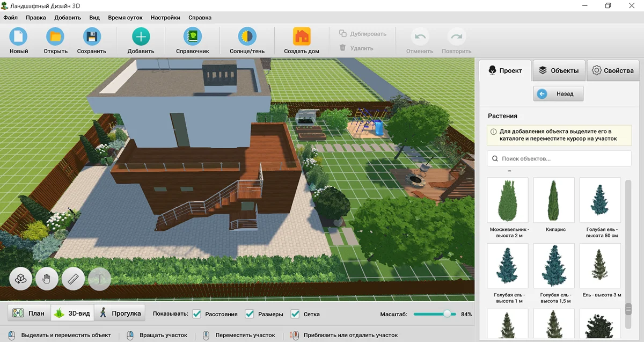Click the green Добавить plus icon
This screenshot has height=342, width=644.
pos(141,37)
